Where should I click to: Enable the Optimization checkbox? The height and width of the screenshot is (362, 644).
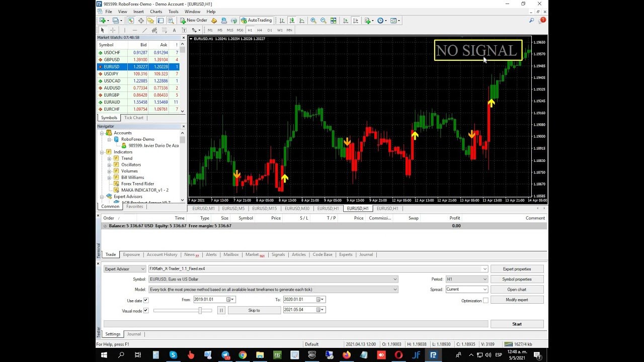[486, 301]
